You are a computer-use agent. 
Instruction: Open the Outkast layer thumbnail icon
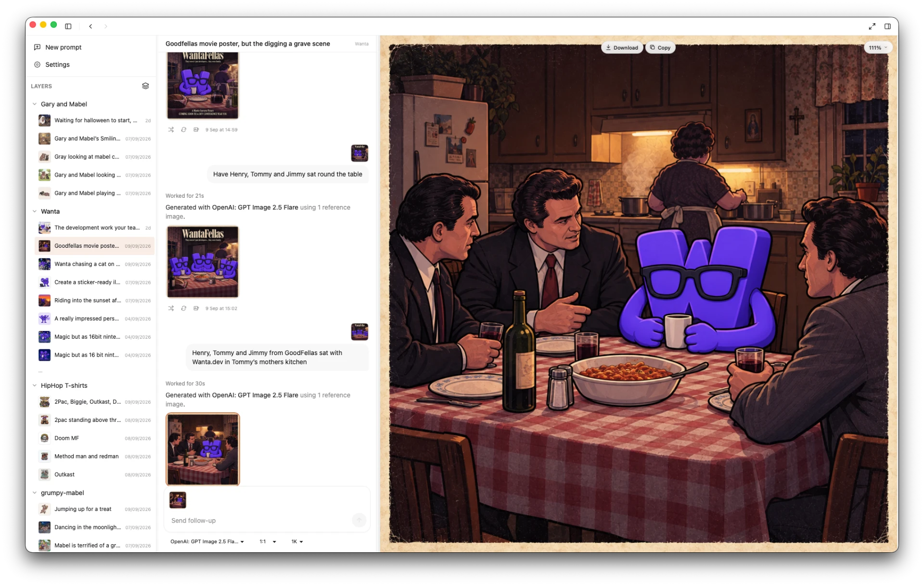44,474
